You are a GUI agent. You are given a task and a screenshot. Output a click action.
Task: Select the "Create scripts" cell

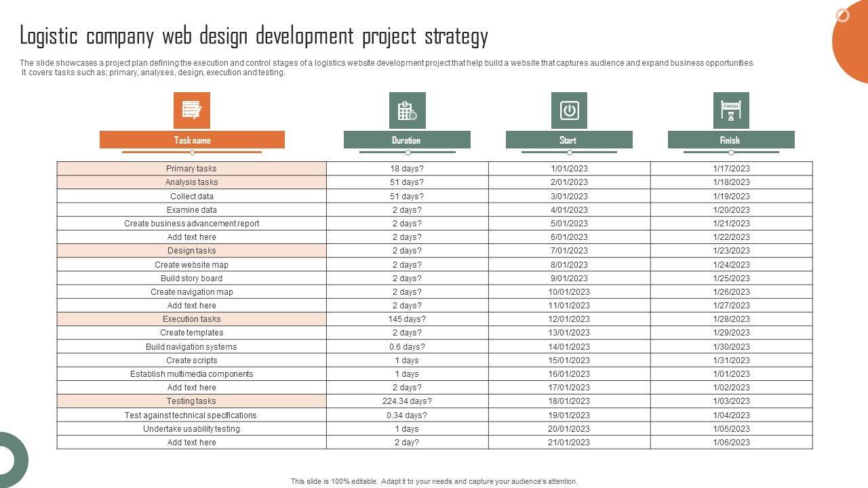pyautogui.click(x=192, y=360)
